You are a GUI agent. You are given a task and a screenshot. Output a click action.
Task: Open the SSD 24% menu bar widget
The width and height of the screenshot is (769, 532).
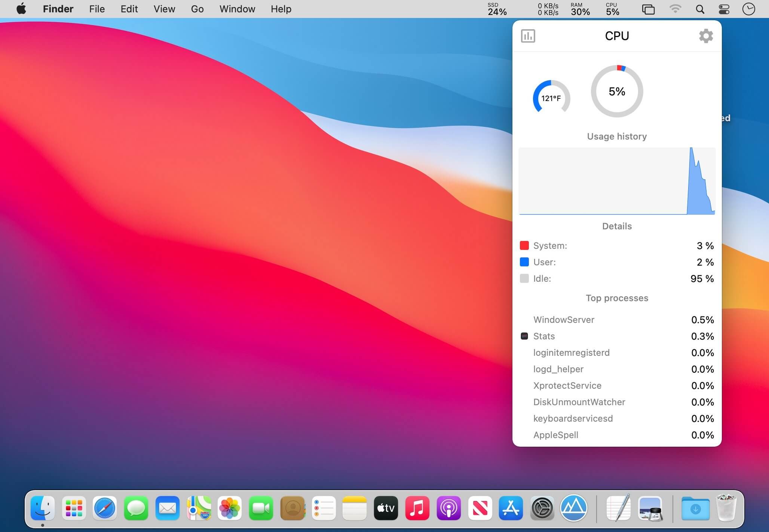point(497,9)
